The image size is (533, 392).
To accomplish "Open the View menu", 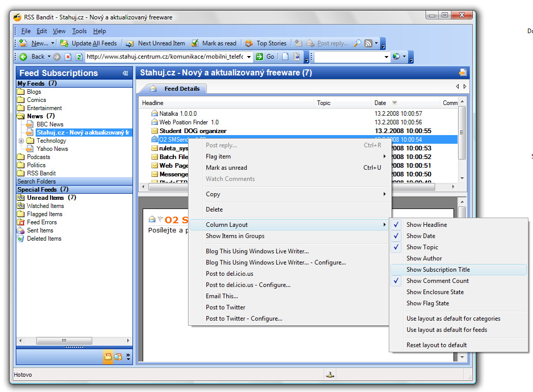I will [x=59, y=31].
